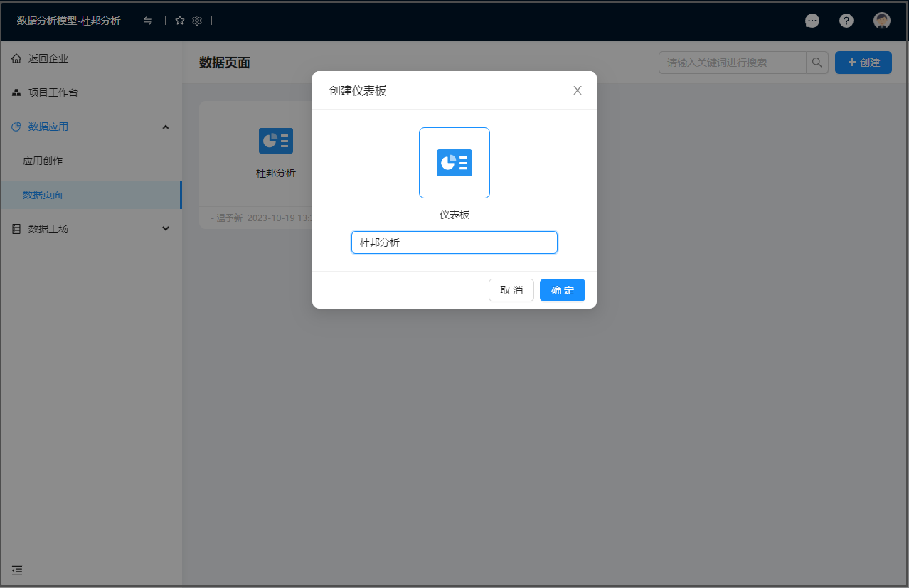Click the dashboard name input field
909x588 pixels.
tap(454, 242)
